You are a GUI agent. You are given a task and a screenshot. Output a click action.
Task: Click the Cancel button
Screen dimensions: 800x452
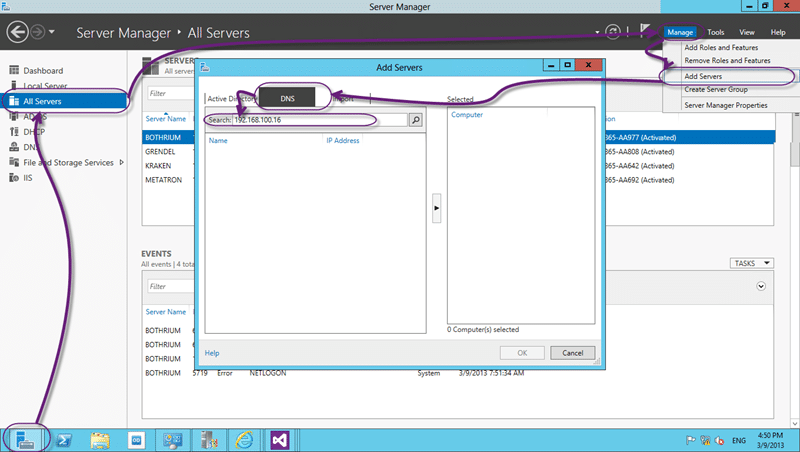(572, 353)
